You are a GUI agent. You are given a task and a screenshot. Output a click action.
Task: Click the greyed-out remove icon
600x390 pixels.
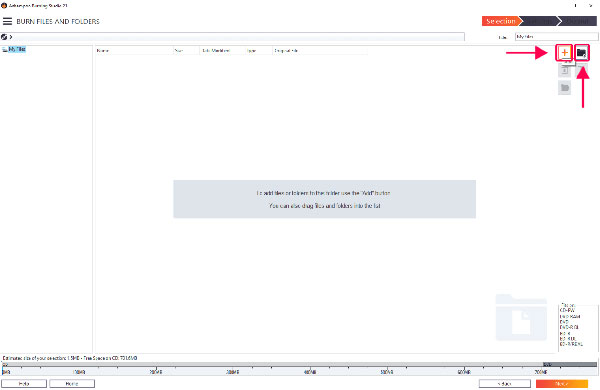click(582, 68)
